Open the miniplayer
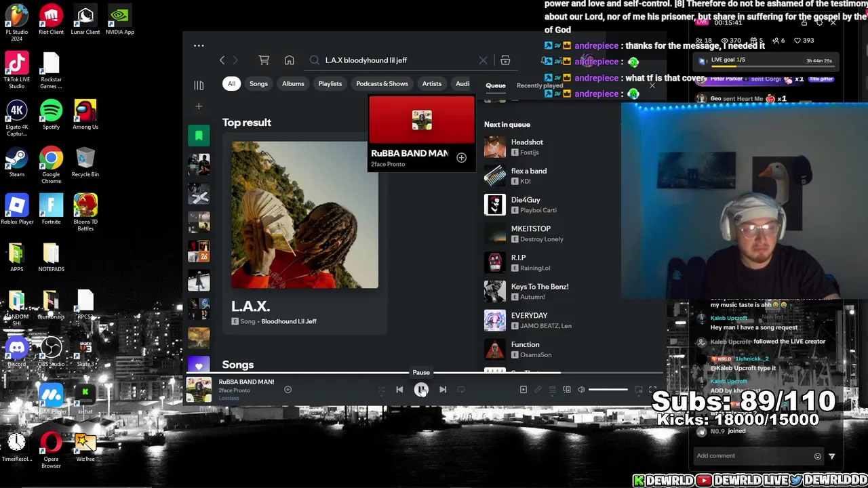The height and width of the screenshot is (488, 868). (x=639, y=390)
